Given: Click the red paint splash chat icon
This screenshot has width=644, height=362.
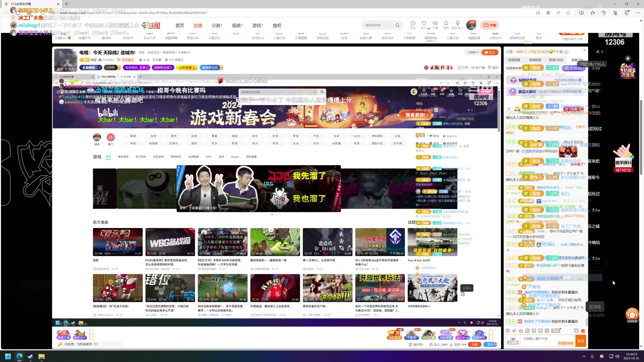Looking at the screenshot, I should click(583, 331).
